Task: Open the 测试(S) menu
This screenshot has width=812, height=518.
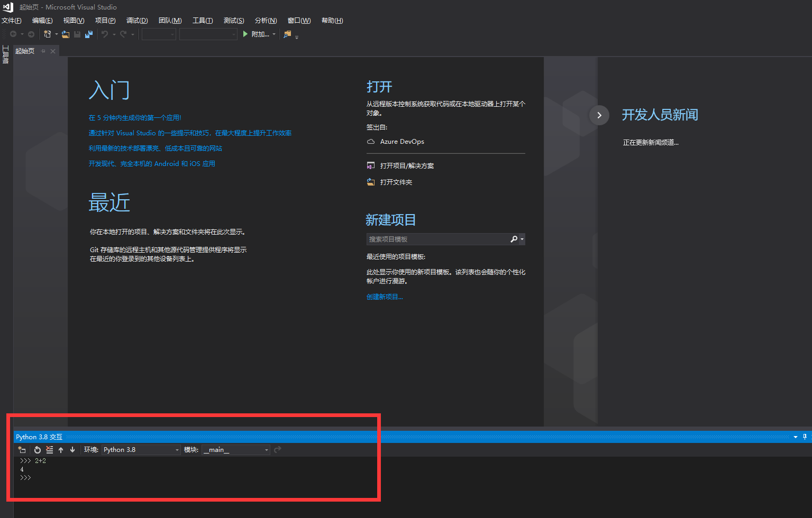Action: coord(234,21)
